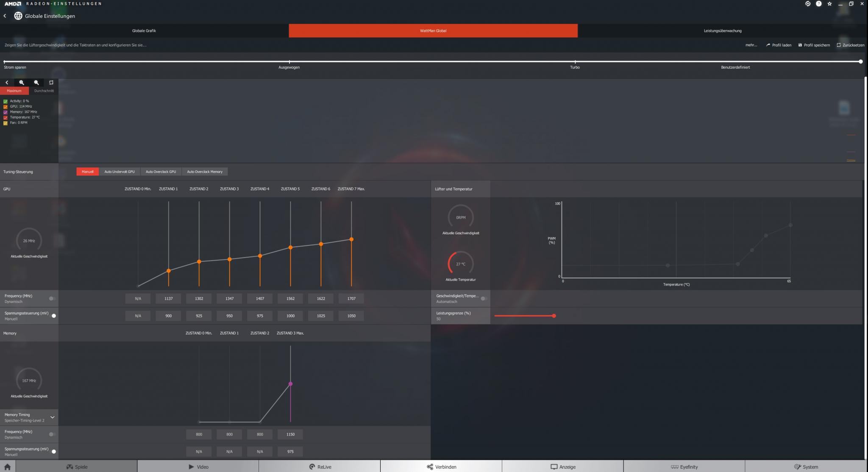Switch to Leistungsüberwachung tab
868x472 pixels.
[723, 31]
